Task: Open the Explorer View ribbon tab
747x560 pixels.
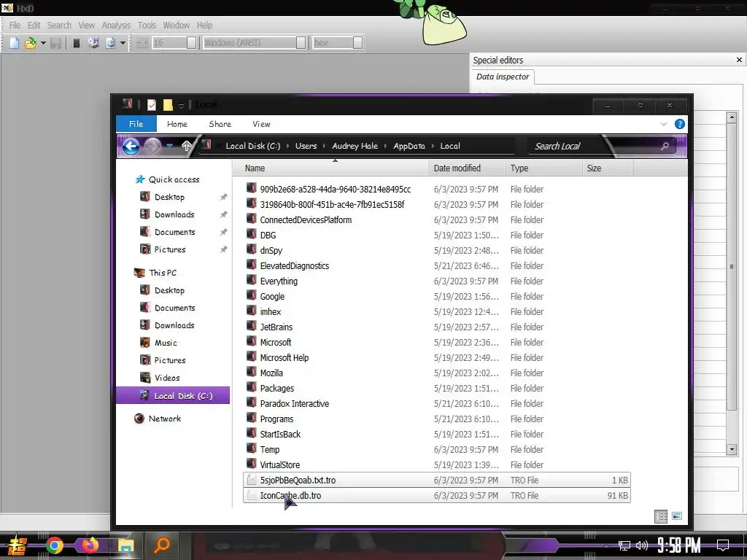Action: pyautogui.click(x=262, y=124)
